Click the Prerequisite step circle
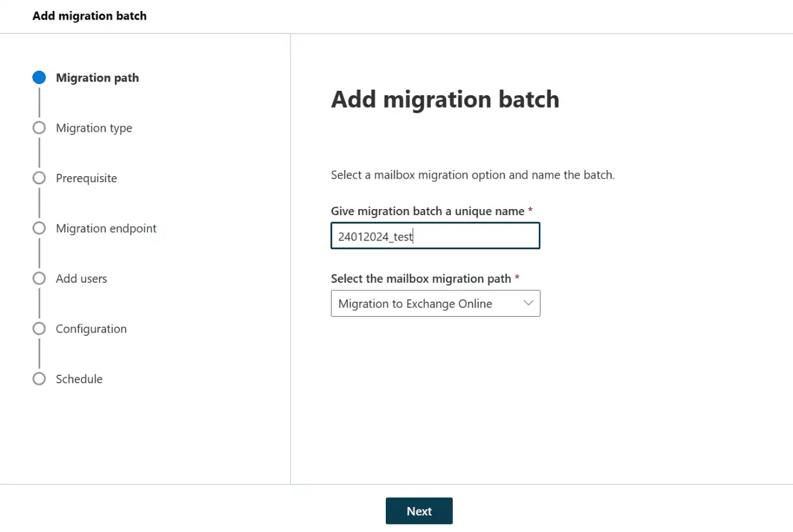793x532 pixels. pos(39,178)
